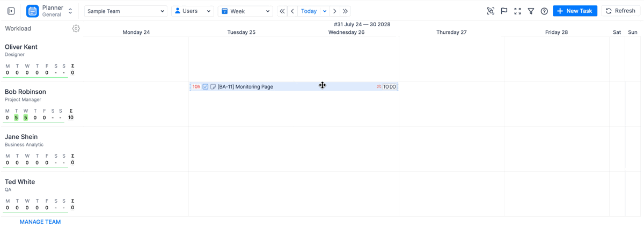Click the Friday 28 column header
Image resolution: width=644 pixels, height=250 pixels.
(x=557, y=32)
